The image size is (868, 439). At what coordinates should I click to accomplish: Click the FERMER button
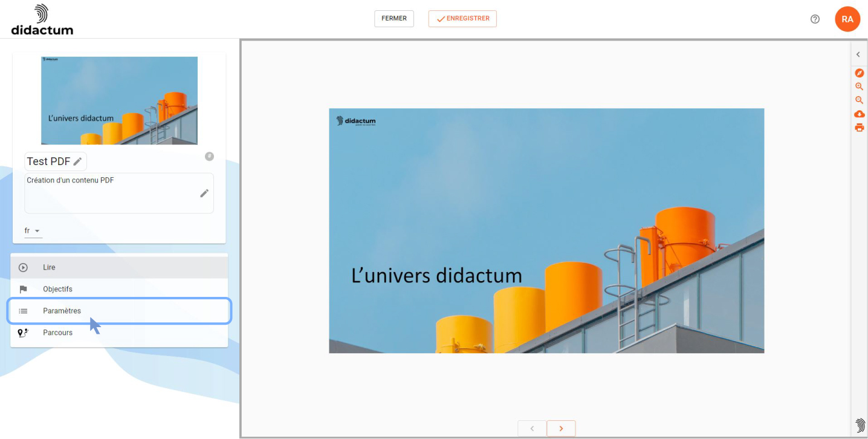pyautogui.click(x=394, y=19)
